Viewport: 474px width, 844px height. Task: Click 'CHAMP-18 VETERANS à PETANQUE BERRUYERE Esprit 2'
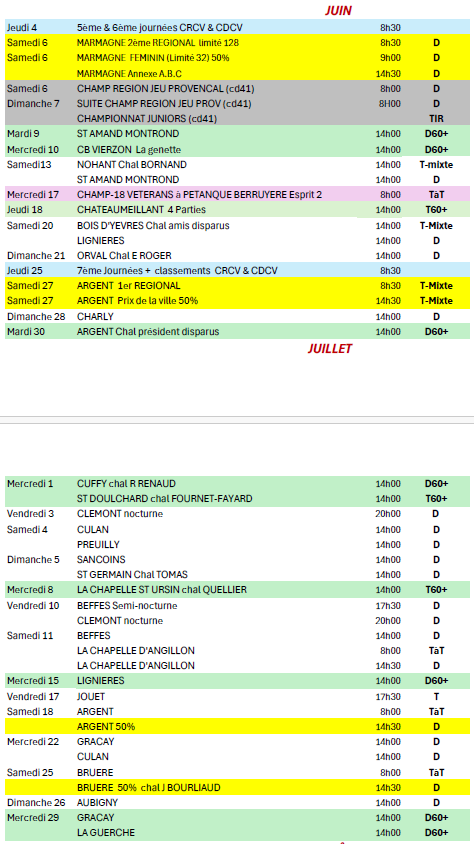(200, 195)
